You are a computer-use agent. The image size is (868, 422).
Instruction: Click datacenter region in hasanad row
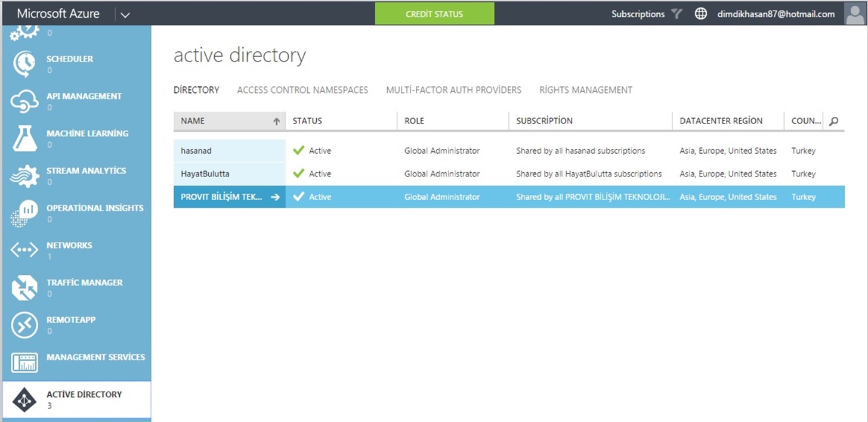[x=728, y=151]
